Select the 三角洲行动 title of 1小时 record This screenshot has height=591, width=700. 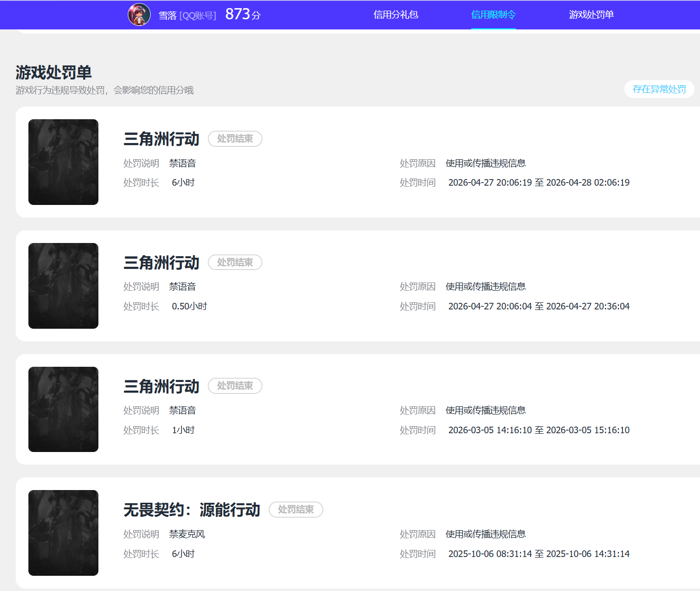(161, 387)
